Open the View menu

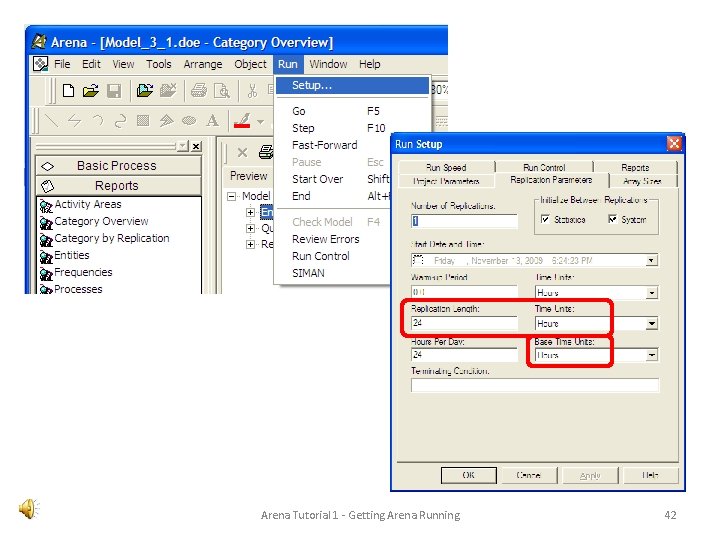[x=123, y=64]
